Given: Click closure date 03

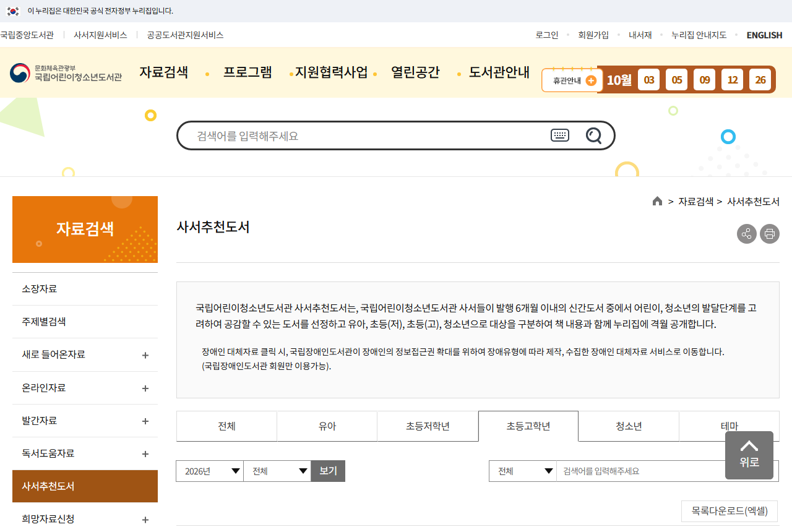Looking at the screenshot, I should [x=649, y=80].
